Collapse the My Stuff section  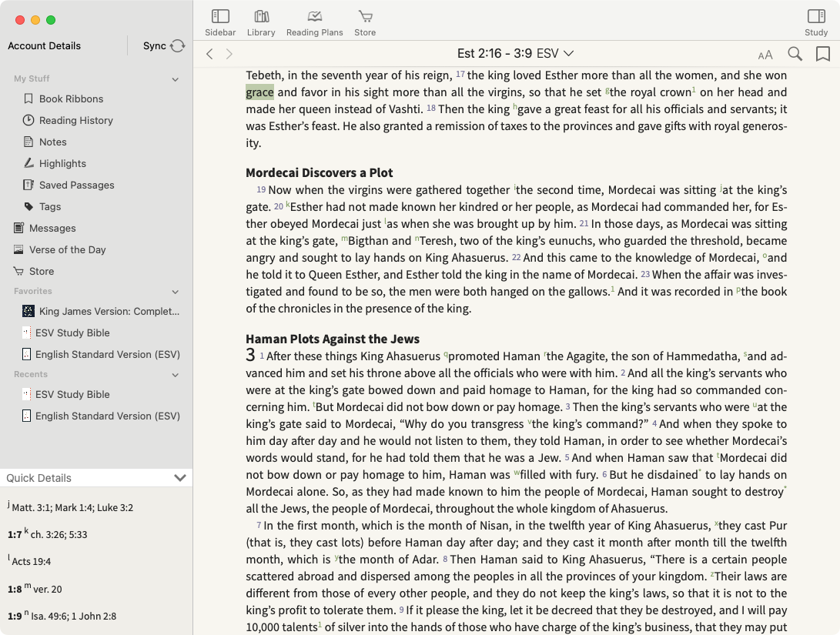tap(176, 79)
